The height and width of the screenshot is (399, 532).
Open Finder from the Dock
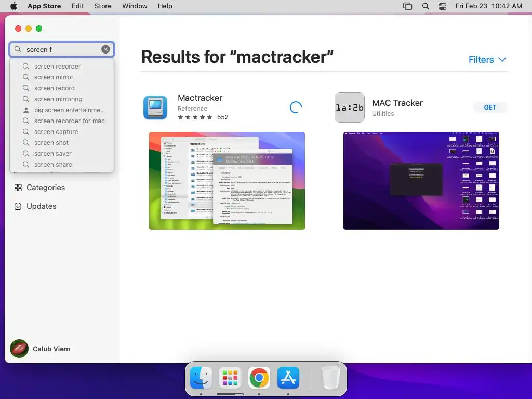tap(201, 378)
